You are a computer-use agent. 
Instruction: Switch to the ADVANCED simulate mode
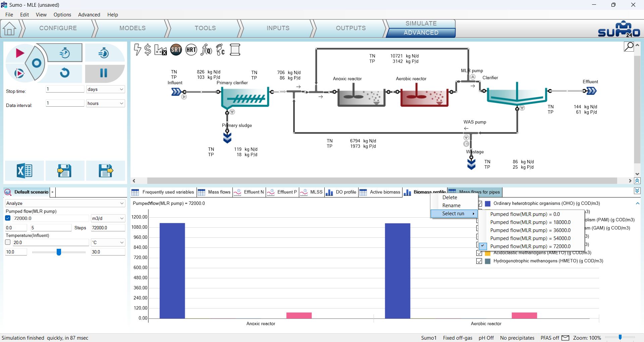pos(421,33)
